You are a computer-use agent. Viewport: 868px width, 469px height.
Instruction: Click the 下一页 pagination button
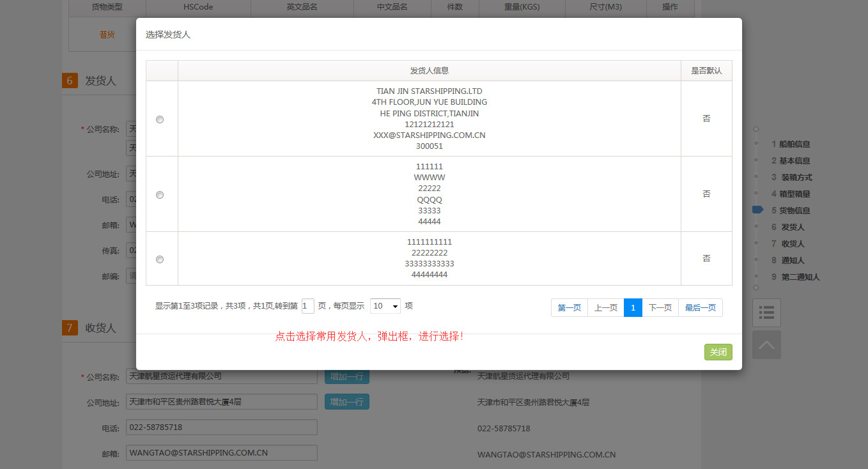pyautogui.click(x=660, y=308)
